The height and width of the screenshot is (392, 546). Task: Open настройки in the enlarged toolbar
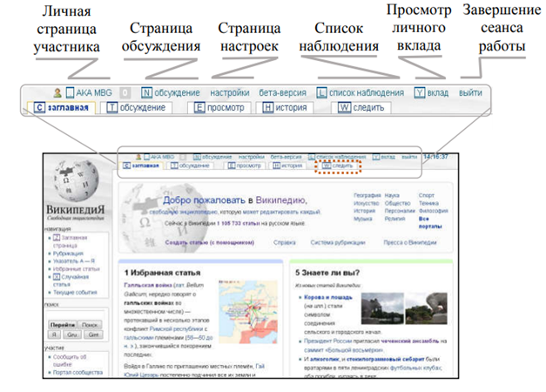pos(230,92)
